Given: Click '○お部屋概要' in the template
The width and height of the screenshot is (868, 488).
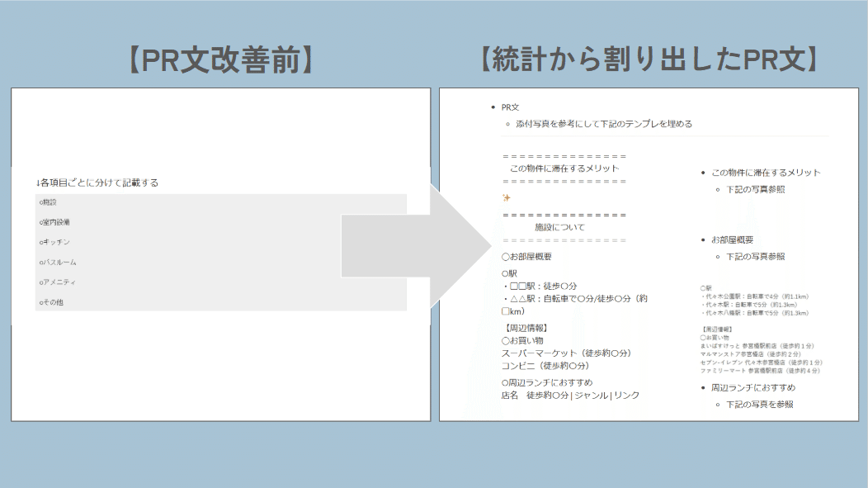Looking at the screenshot, I should (x=526, y=257).
